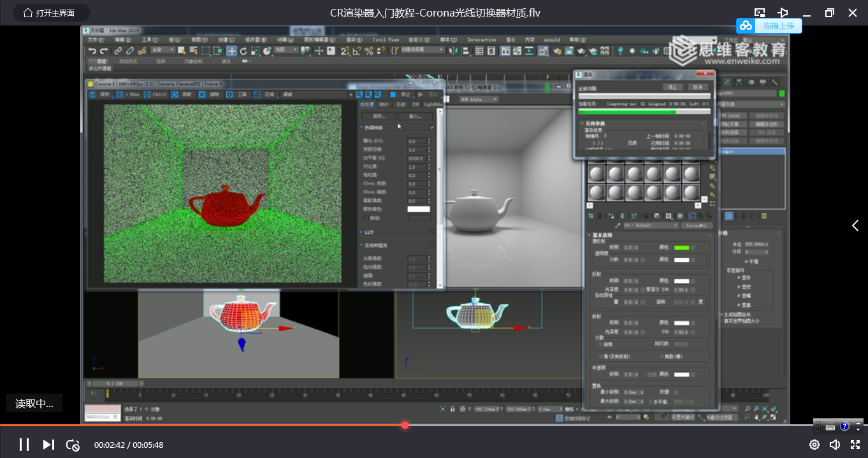Toggle the 曲线 curves checkbox
Viewport: 868px width, 458px height.
click(x=366, y=218)
